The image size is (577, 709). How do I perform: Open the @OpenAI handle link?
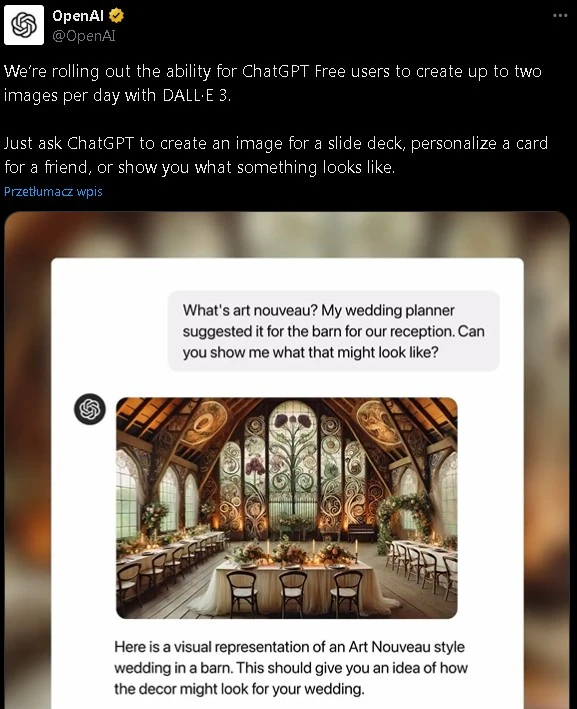tap(84, 36)
